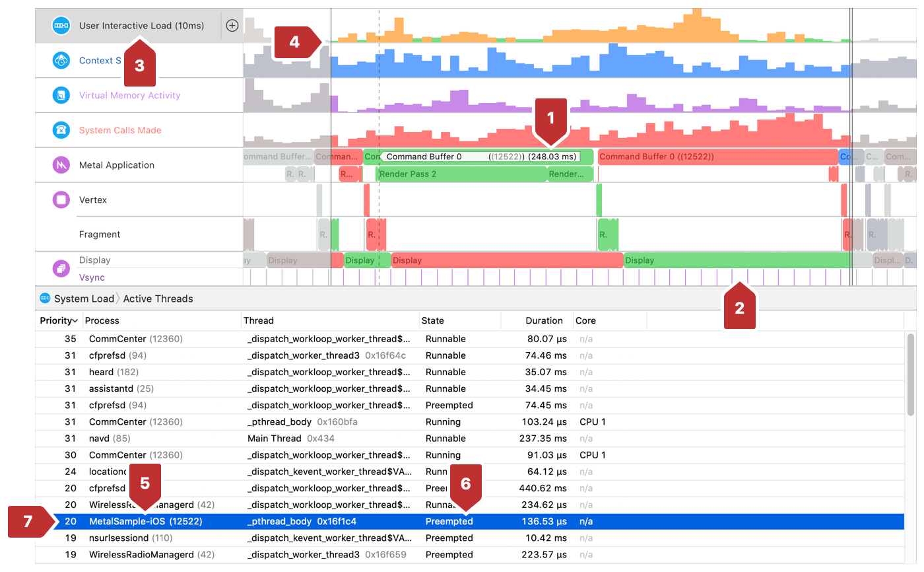Sort table by the Duration column

pos(544,320)
